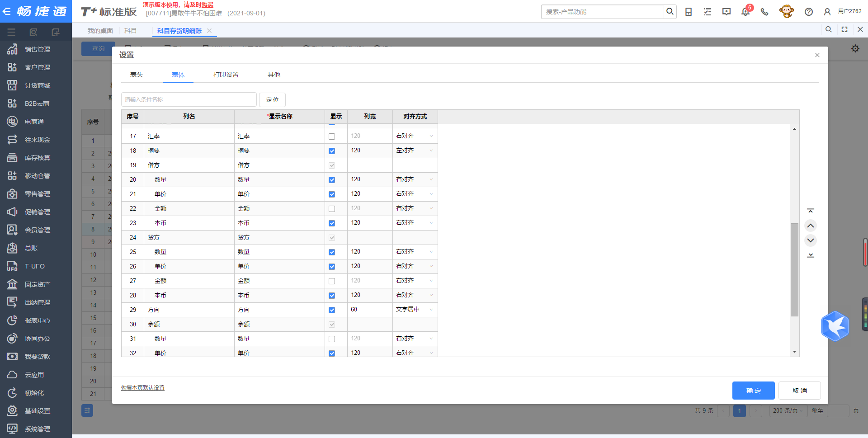Open alignment dropdown for row 17 汇率
The height and width of the screenshot is (438, 868).
point(415,136)
